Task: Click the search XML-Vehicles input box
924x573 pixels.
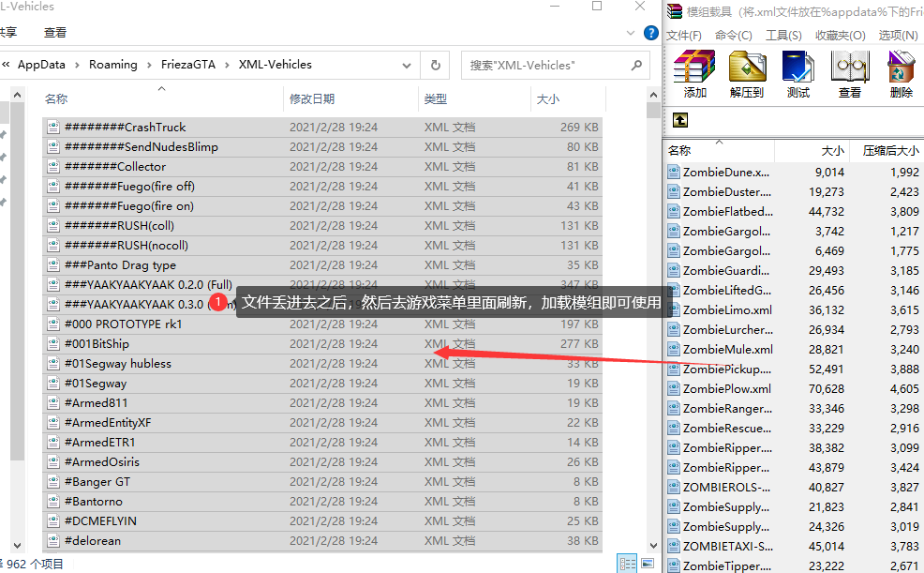Action: 544,65
